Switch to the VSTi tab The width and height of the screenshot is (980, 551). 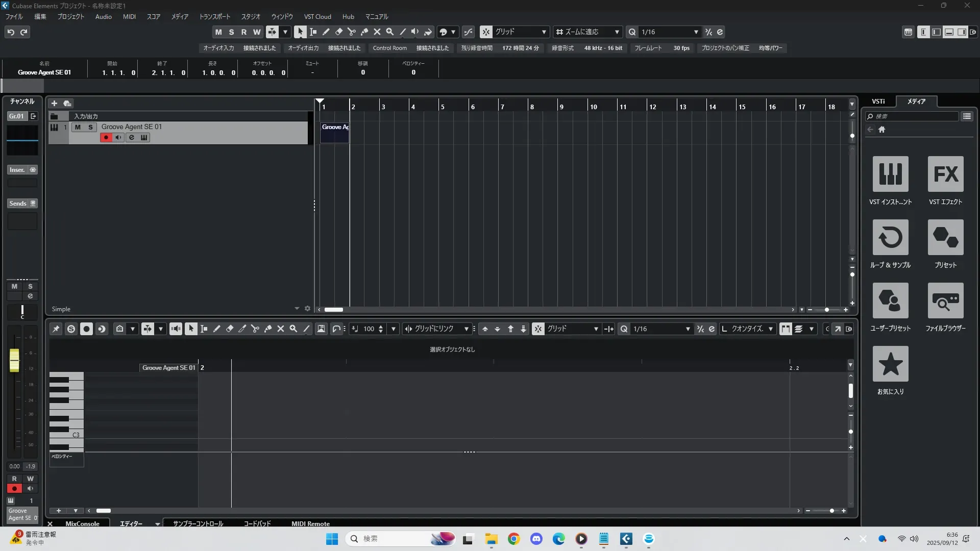click(x=878, y=101)
